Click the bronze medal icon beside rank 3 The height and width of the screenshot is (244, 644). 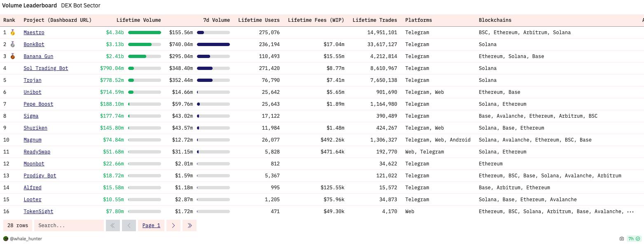point(13,56)
